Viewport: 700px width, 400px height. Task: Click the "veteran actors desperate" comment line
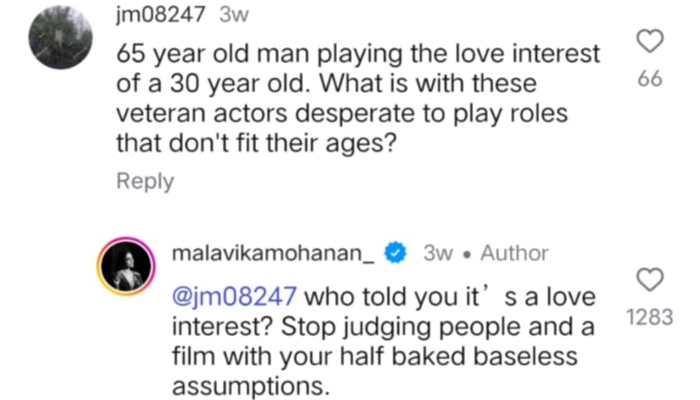[x=354, y=113]
